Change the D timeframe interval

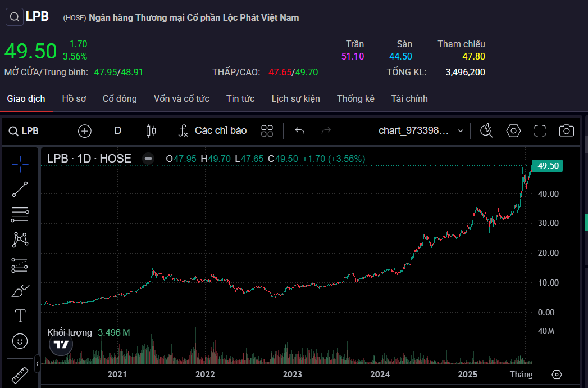click(x=118, y=131)
